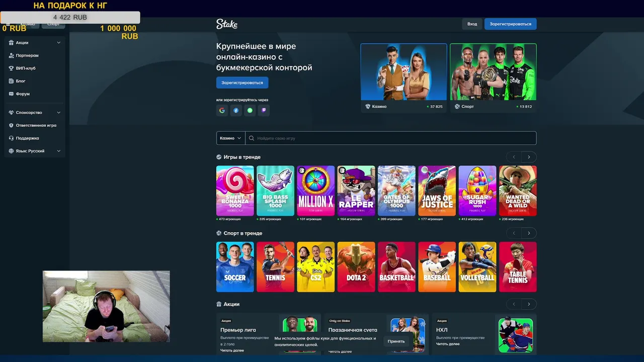Open Читать далее under НХЛ promo

(x=448, y=344)
